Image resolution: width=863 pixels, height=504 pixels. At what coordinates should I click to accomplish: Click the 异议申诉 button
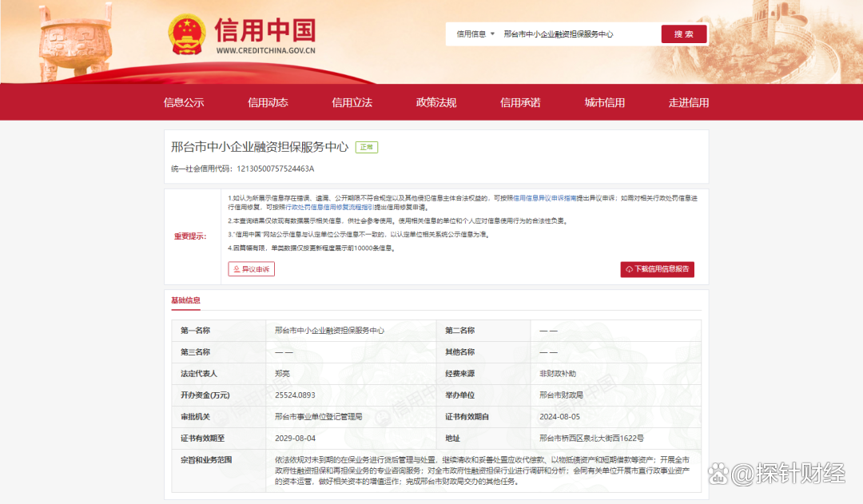[251, 269]
